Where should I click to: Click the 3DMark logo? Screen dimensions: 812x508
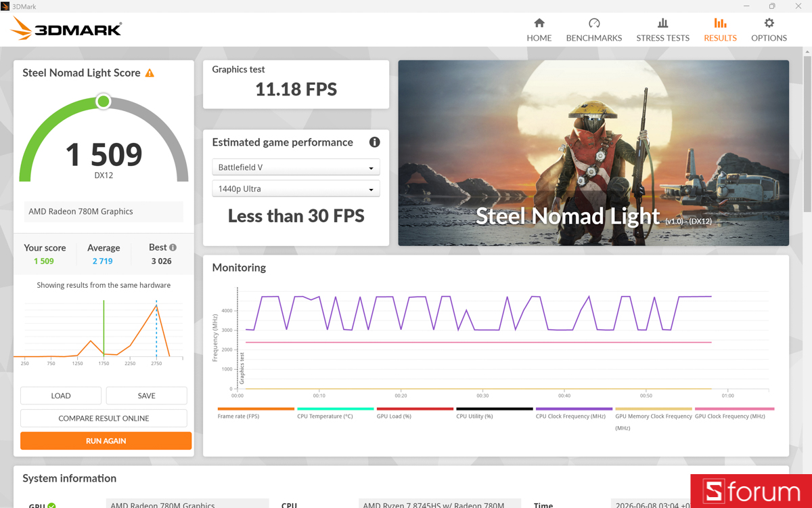coord(66,29)
